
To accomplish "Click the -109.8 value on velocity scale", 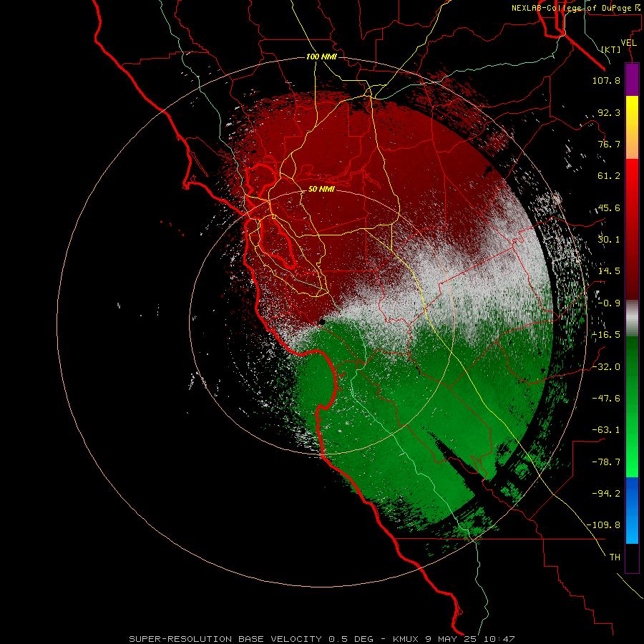I will point(603,525).
